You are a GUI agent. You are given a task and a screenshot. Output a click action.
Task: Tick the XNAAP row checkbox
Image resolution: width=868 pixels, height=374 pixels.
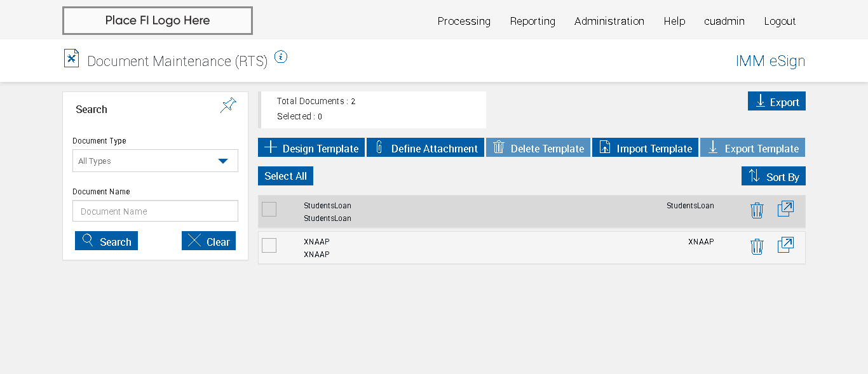269,245
